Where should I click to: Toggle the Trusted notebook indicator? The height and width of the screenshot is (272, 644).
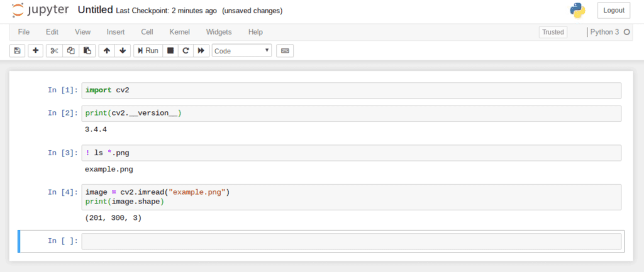553,32
